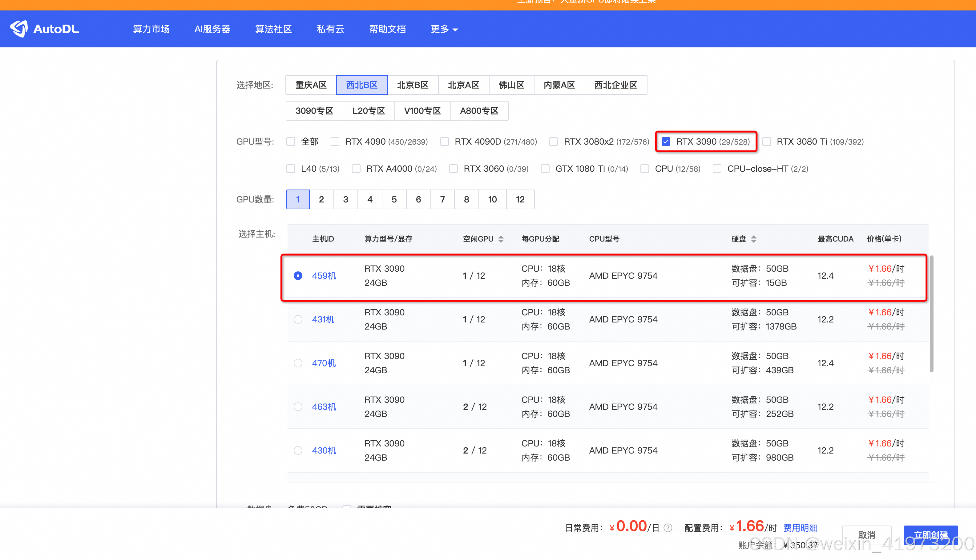Select the radio button for host 431机

pos(298,319)
